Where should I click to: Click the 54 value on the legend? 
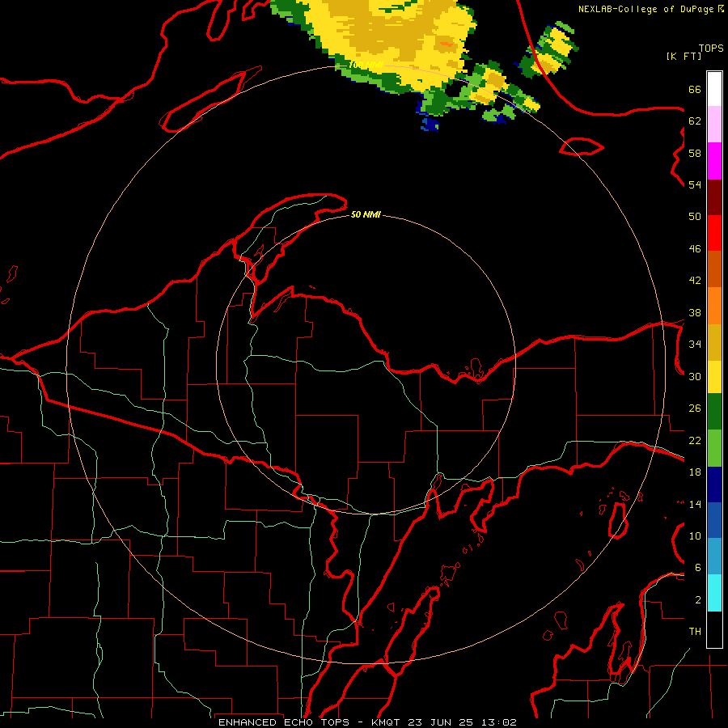[695, 184]
